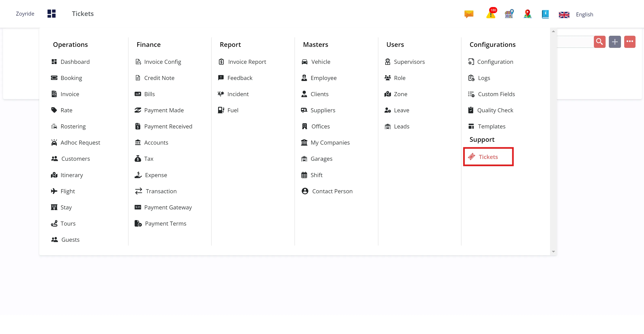Viewport: 644px width, 334px height.
Task: Click the Vehicle car icon
Action: point(304,62)
